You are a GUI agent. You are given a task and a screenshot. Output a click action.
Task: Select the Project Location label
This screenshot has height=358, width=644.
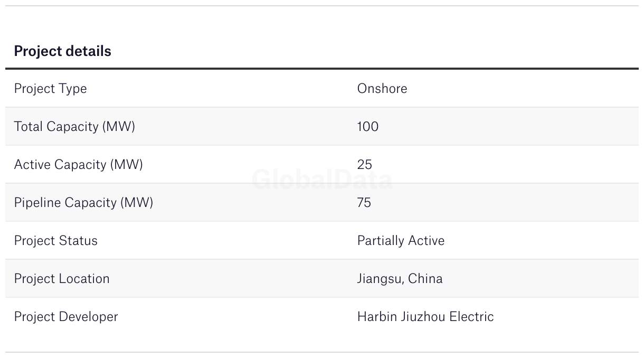62,279
